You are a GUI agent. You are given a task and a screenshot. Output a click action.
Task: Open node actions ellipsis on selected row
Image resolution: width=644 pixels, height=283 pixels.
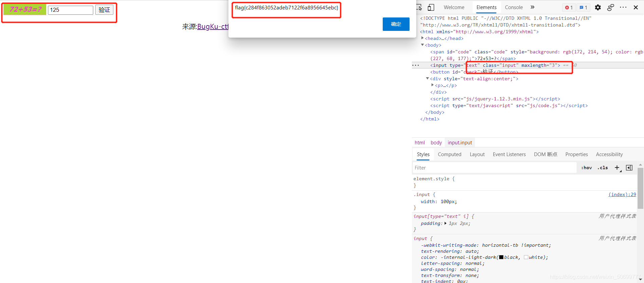click(416, 65)
